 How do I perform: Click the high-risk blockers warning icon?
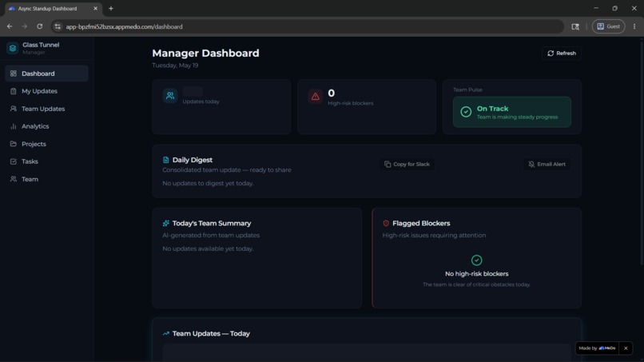click(x=315, y=97)
